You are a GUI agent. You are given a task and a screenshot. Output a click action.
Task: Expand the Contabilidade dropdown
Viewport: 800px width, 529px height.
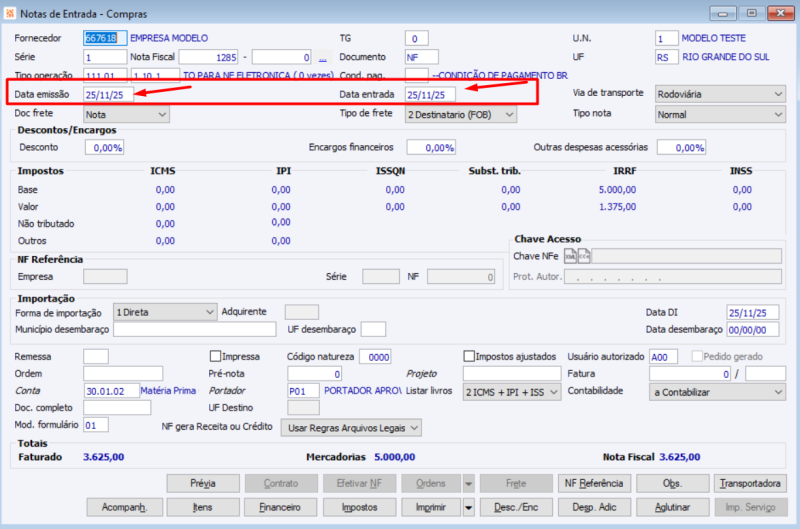(x=716, y=391)
